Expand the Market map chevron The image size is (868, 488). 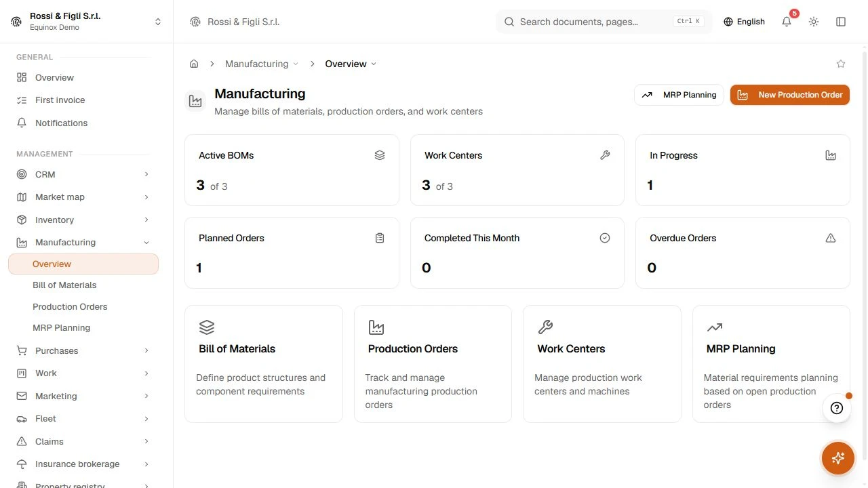146,197
